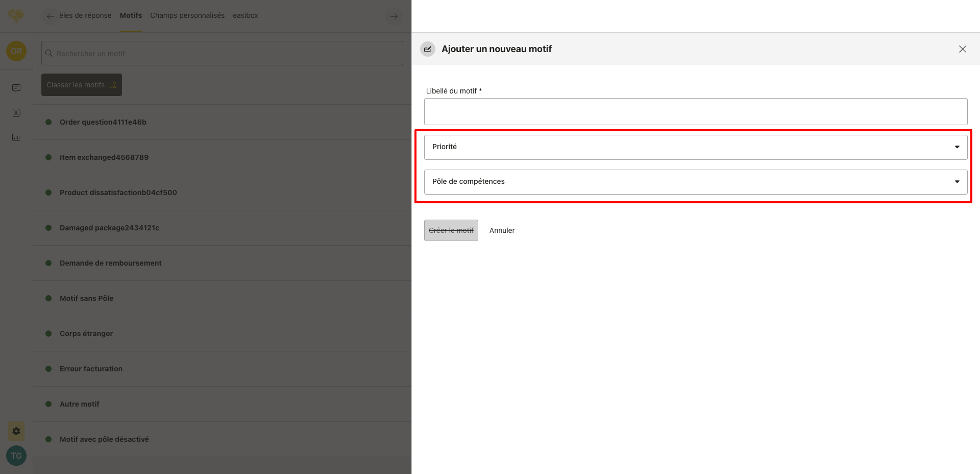Screen dimensions: 980x474
Task: Click the Créer le motif button
Action: (x=451, y=230)
